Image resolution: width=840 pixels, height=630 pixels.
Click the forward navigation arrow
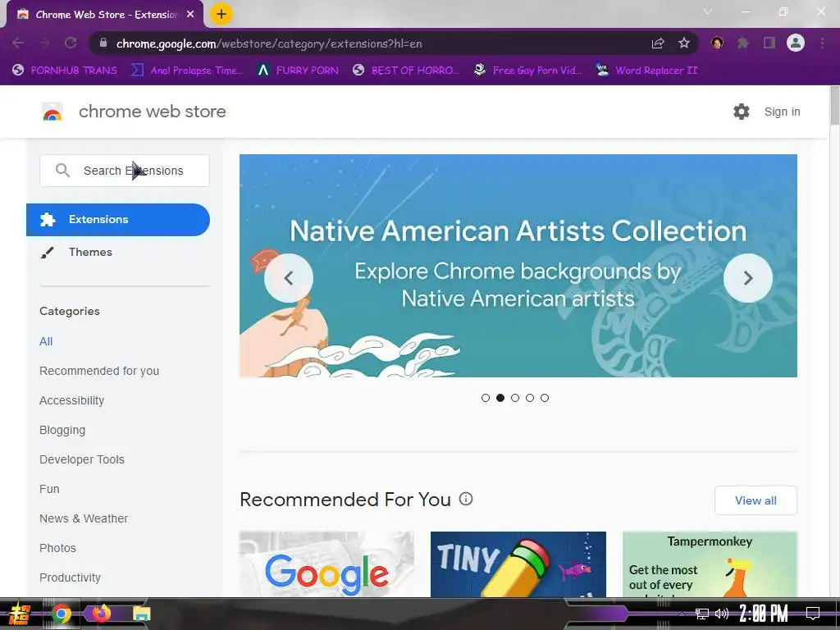pos(44,43)
